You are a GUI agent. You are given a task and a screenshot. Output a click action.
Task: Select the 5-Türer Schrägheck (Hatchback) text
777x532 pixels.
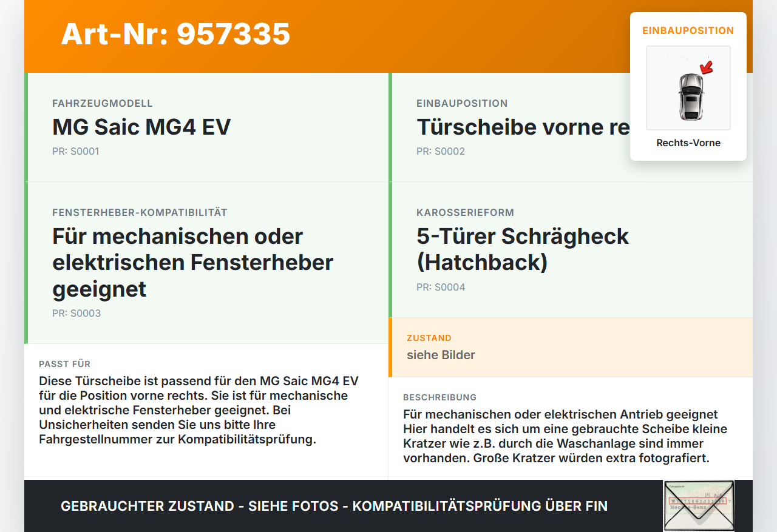point(523,249)
